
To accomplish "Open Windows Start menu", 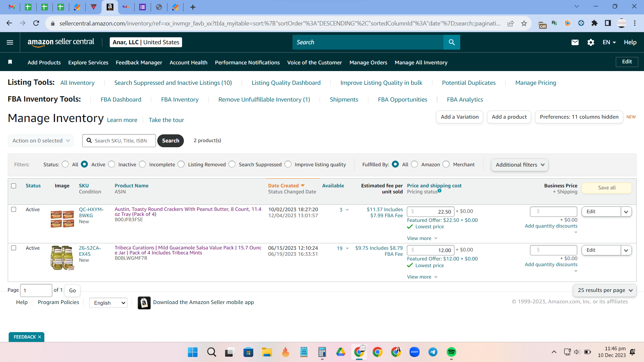I will pyautogui.click(x=193, y=352).
